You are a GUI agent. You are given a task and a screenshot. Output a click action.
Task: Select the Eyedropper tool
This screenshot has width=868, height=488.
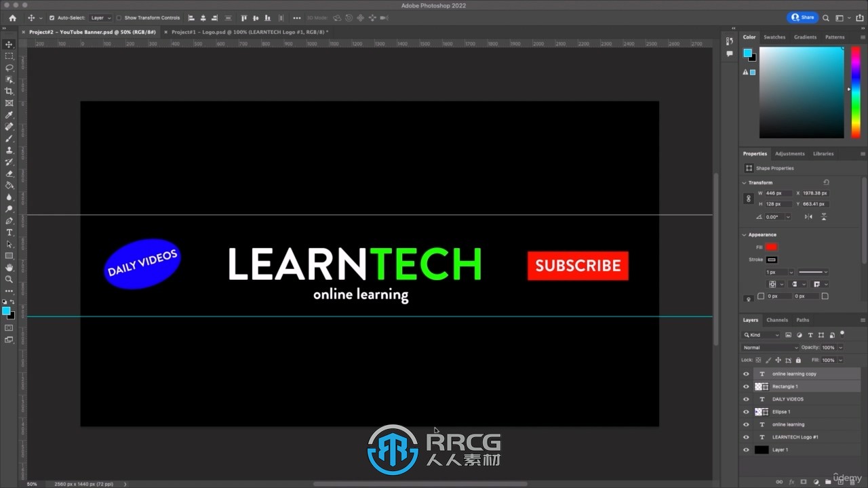click(x=9, y=115)
